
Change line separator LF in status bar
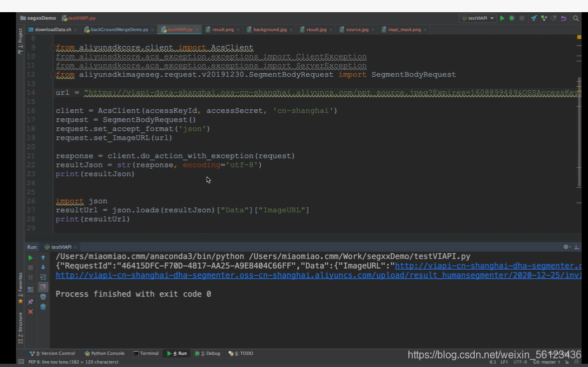[x=504, y=362]
